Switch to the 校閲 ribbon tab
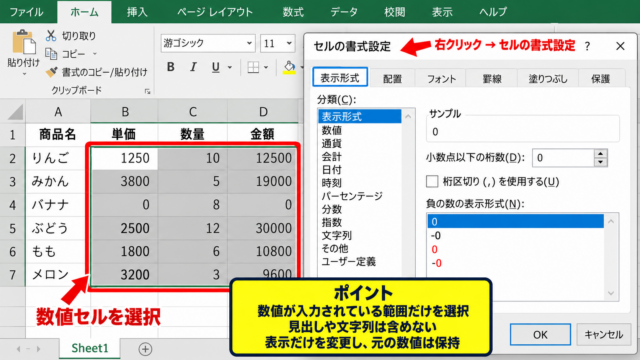The height and width of the screenshot is (360, 640). [394, 12]
